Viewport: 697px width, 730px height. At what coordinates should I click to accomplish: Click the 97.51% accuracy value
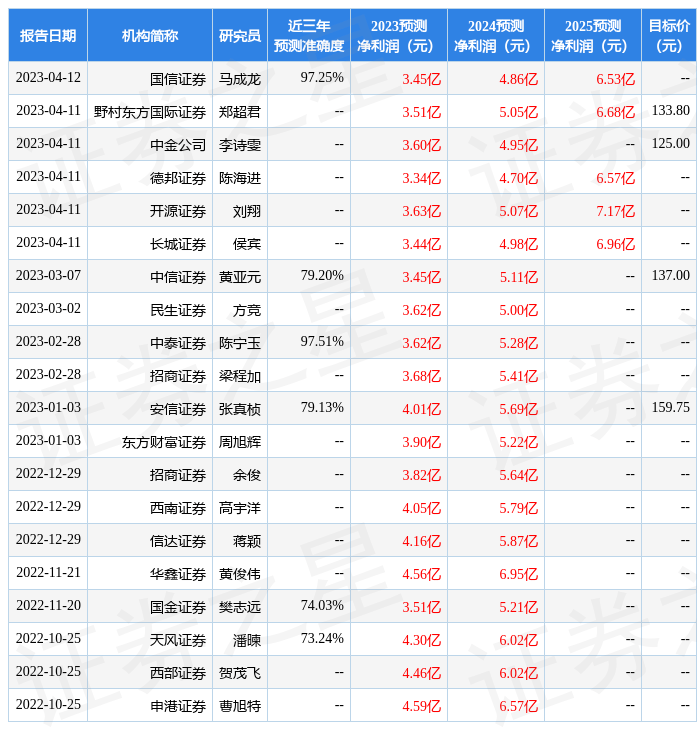tap(322, 342)
